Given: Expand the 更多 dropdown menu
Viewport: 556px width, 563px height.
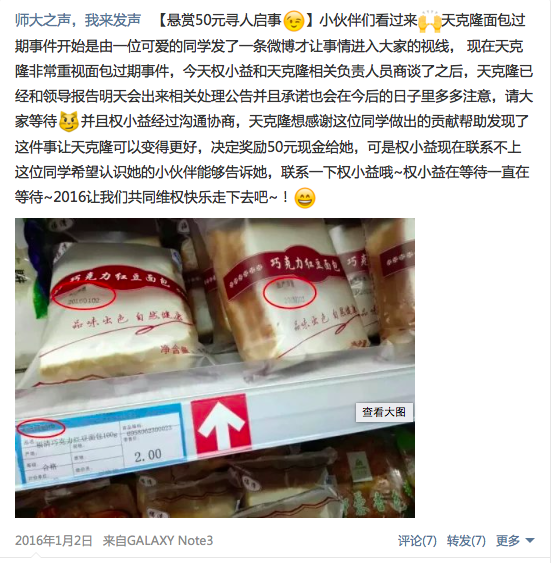Looking at the screenshot, I should (515, 540).
